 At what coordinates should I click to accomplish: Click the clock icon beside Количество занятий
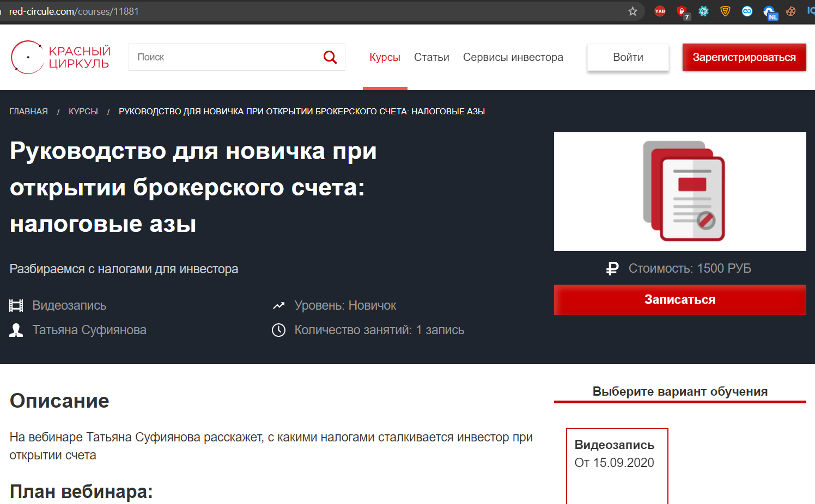coord(278,330)
